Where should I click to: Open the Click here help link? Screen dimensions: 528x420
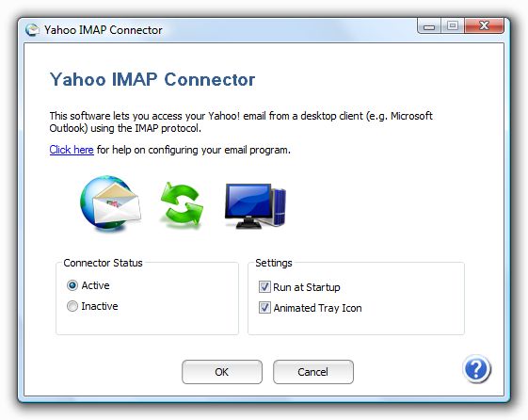(x=72, y=150)
